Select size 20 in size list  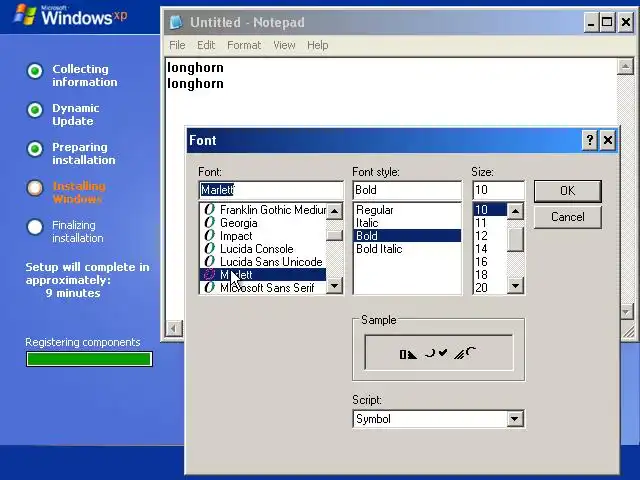pyautogui.click(x=490, y=288)
